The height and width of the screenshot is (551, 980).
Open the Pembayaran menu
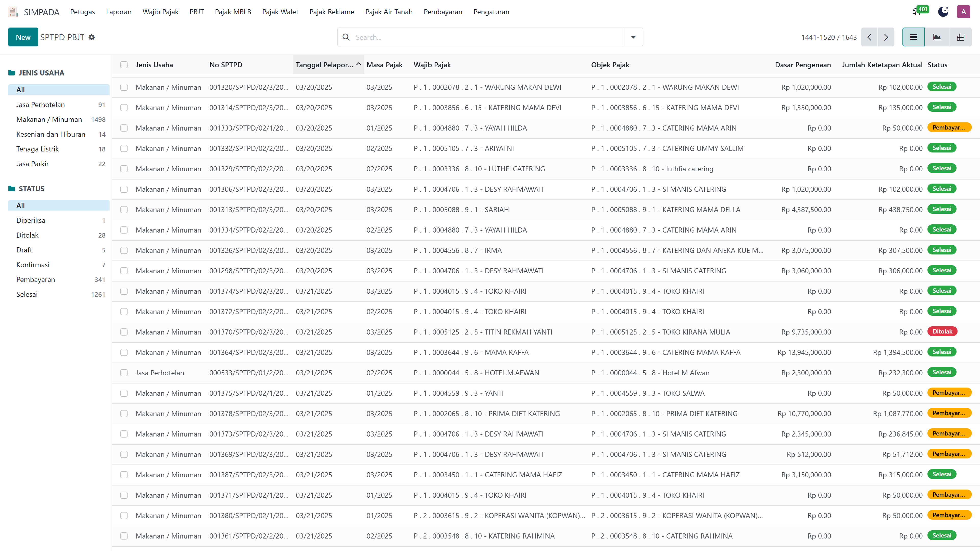coord(443,12)
